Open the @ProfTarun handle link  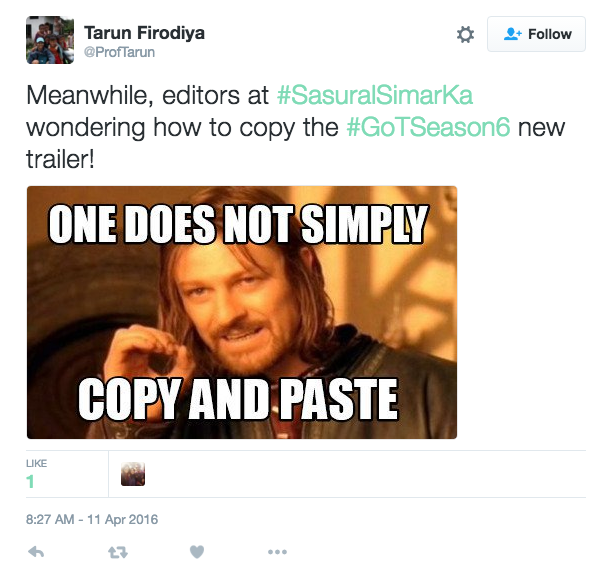pyautogui.click(x=119, y=53)
